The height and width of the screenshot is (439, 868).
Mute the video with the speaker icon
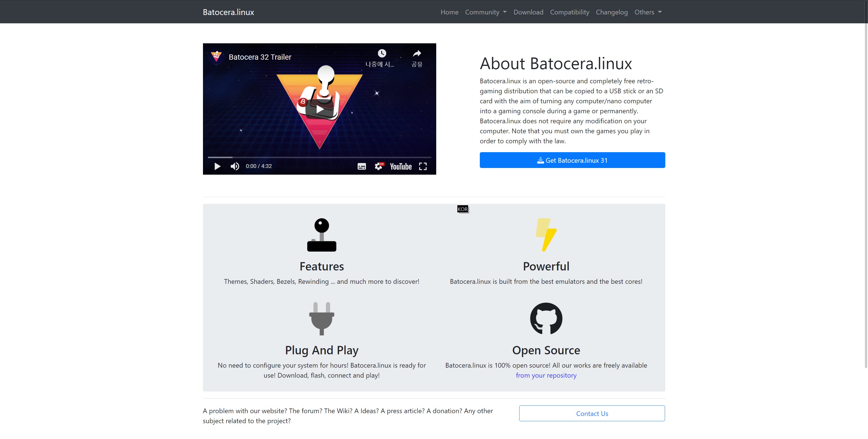[x=235, y=166]
